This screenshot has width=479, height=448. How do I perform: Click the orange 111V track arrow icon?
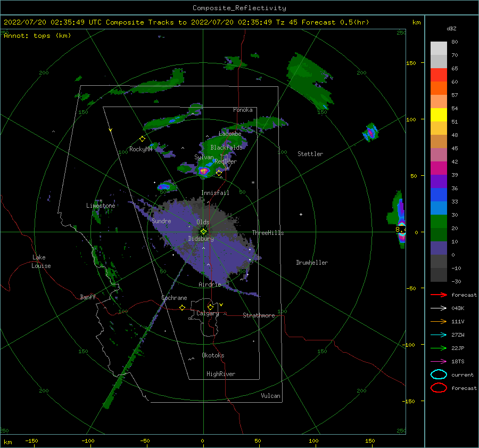(x=439, y=321)
